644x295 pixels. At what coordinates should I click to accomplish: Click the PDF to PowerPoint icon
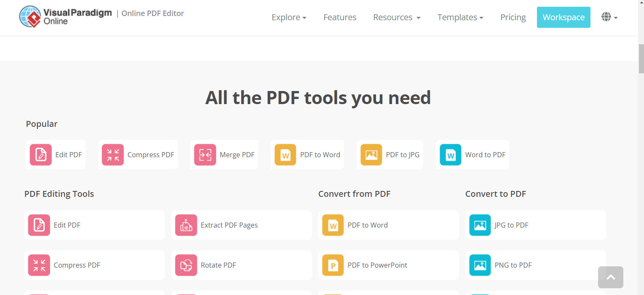tap(333, 265)
